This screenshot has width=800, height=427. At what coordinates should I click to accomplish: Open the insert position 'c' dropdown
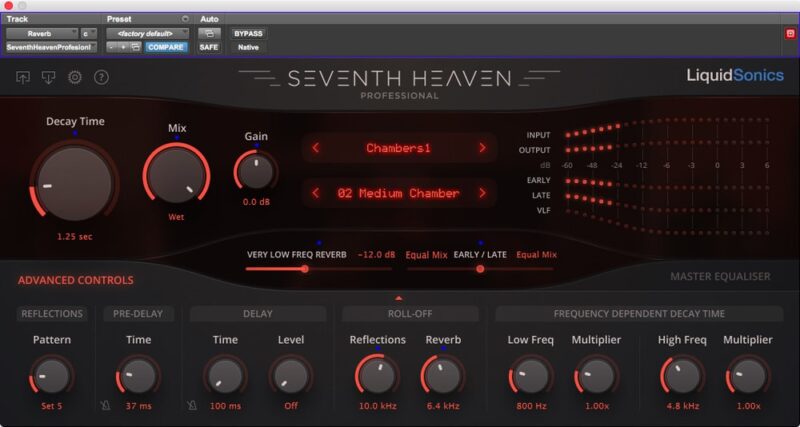point(89,34)
